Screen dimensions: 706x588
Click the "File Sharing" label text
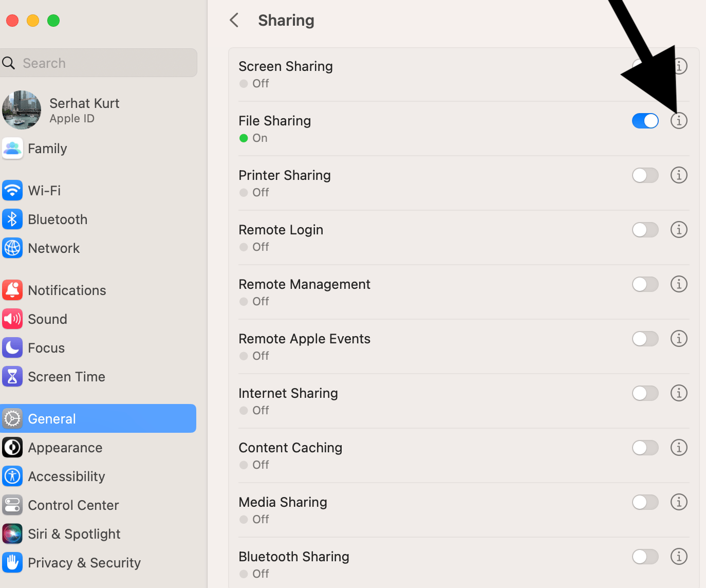pyautogui.click(x=275, y=121)
